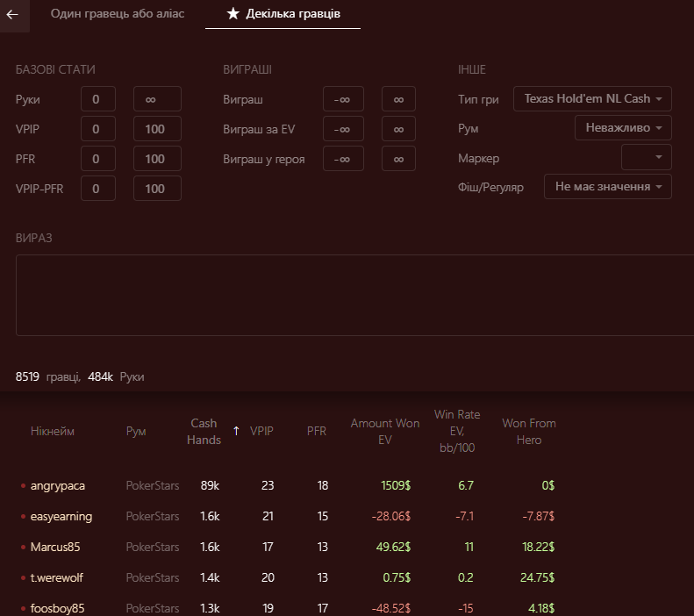Viewport: 694px width, 616px height.
Task: Click the Виграш за EV minimum field
Action: click(x=343, y=129)
